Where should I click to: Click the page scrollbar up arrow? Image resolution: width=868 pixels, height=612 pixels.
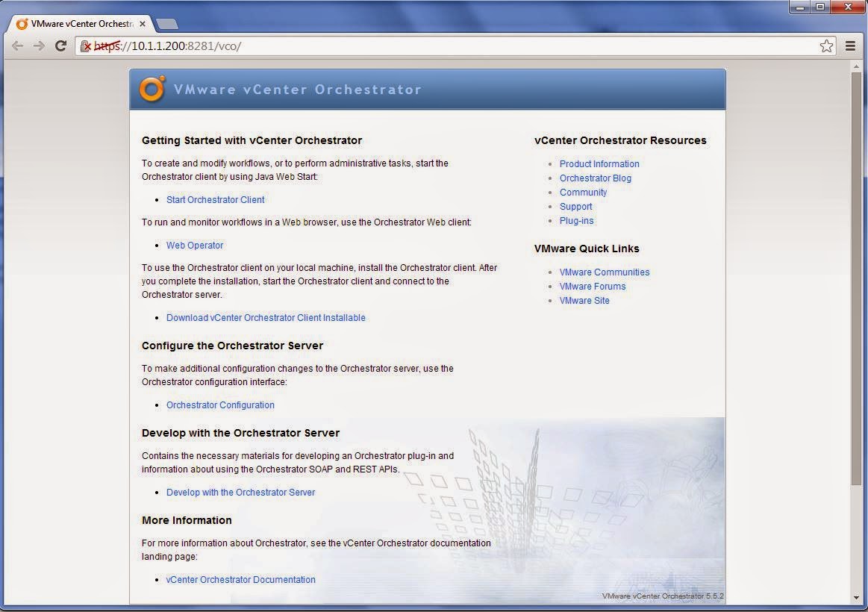856,66
